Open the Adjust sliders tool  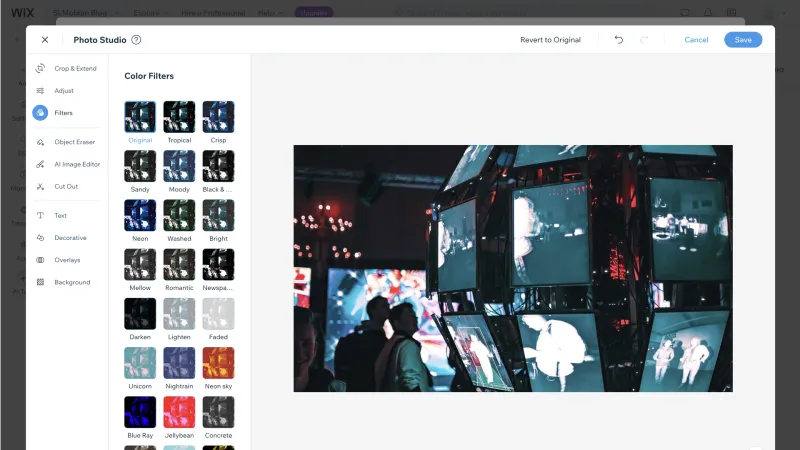point(55,91)
